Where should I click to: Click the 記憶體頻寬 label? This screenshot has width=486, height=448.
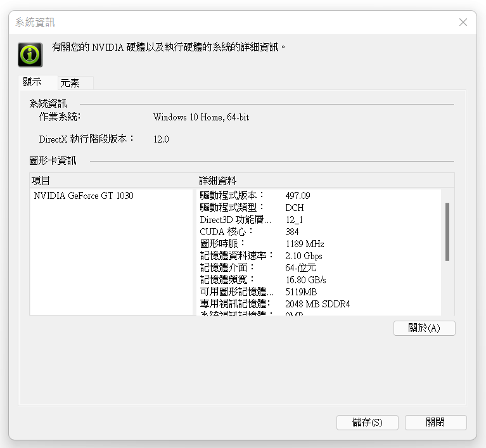tap(227, 279)
